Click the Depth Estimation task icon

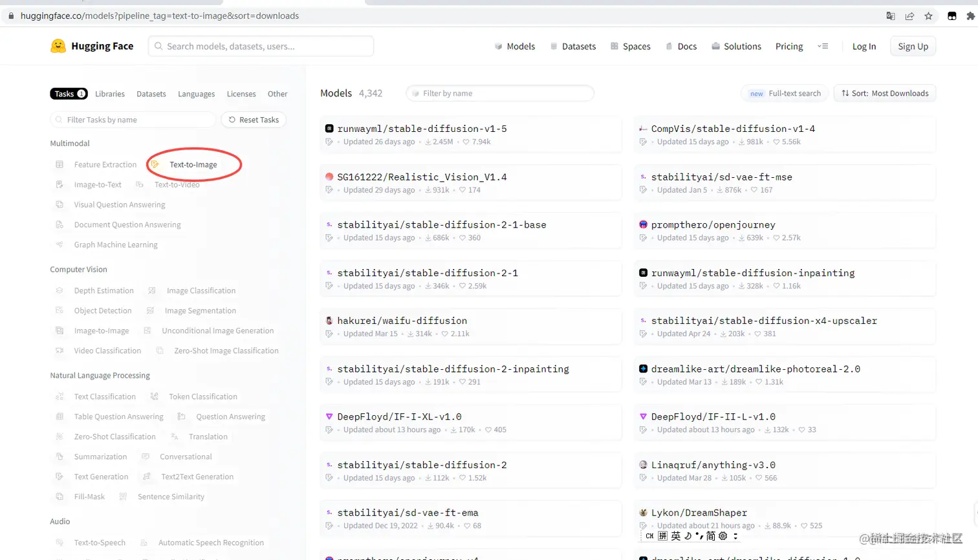pos(60,290)
